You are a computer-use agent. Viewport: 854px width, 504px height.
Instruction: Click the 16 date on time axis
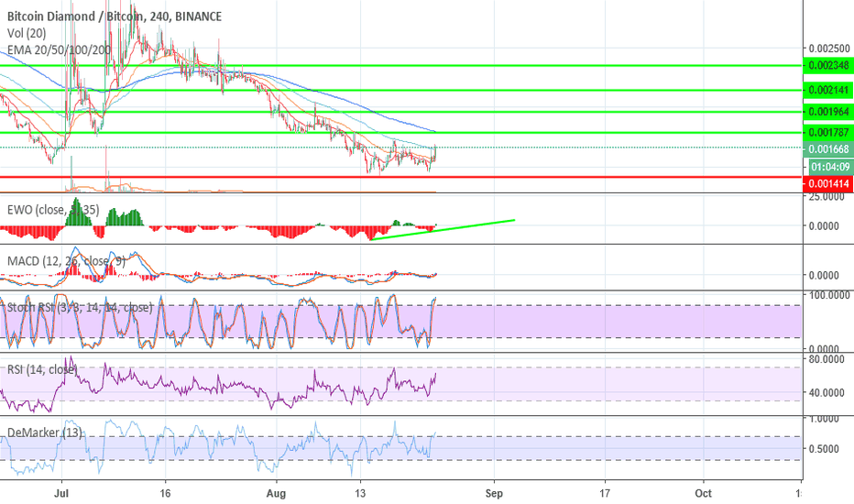pyautogui.click(x=166, y=494)
